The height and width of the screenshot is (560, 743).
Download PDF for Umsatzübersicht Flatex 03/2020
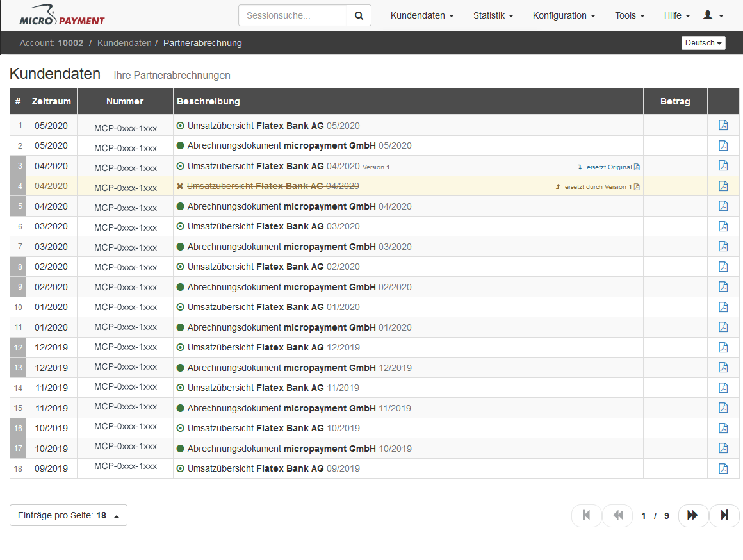click(x=723, y=226)
